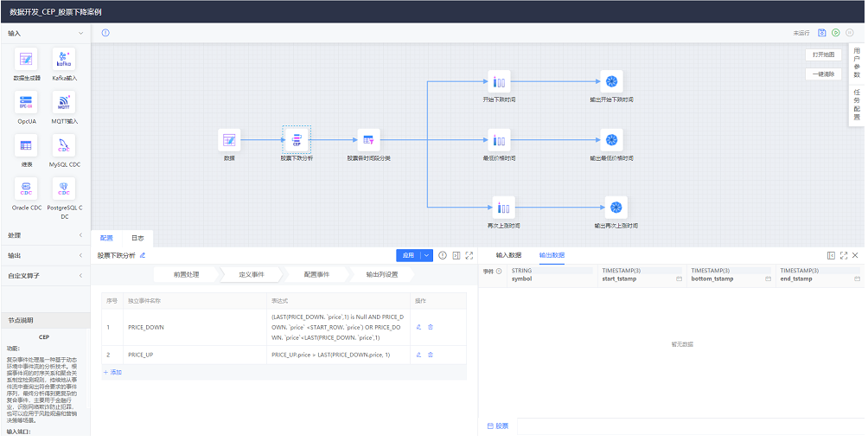Rename node via pencil next to 股票下跌分析
The width and height of the screenshot is (868, 448).
[143, 256]
